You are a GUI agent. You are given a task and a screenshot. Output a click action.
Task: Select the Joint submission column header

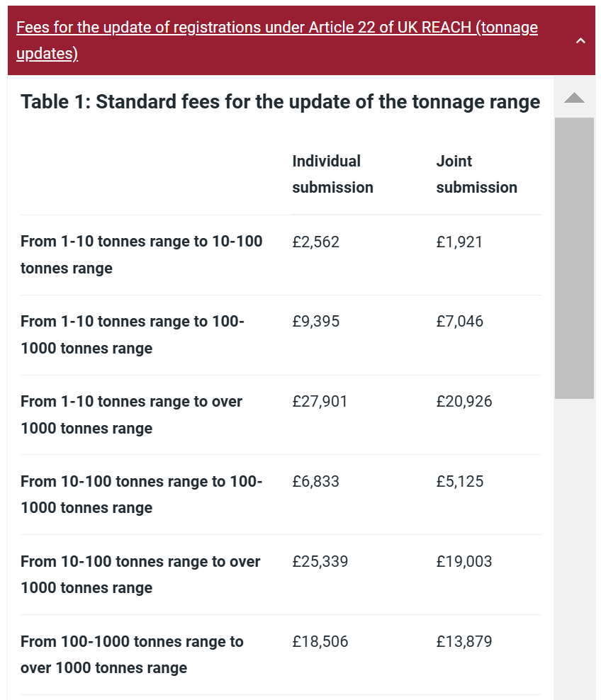pyautogui.click(x=476, y=174)
